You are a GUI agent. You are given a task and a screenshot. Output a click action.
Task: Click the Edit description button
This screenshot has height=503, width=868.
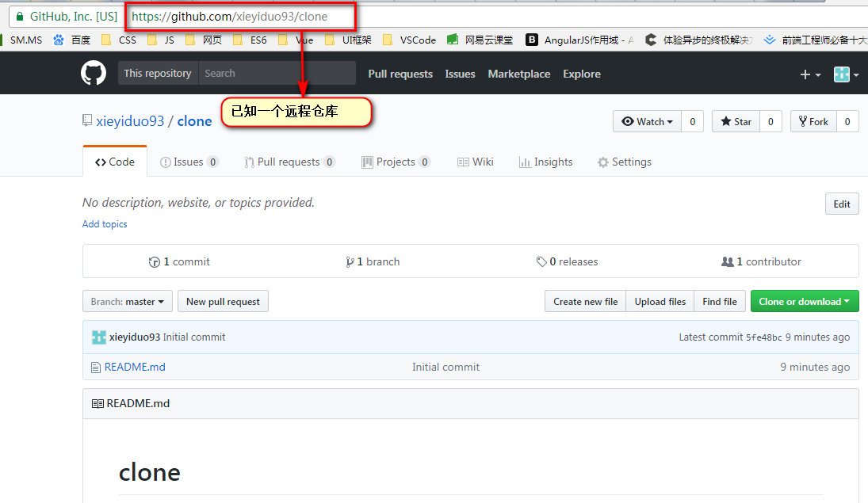(842, 204)
